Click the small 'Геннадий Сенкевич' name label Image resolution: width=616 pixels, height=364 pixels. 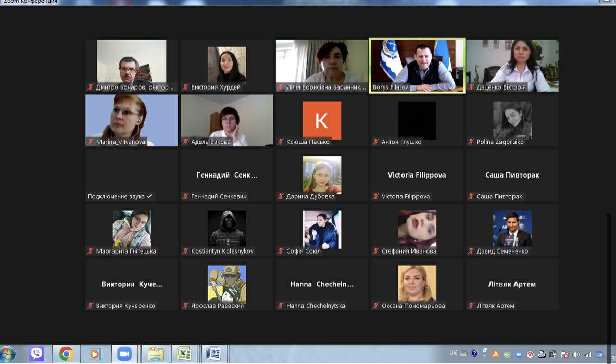pos(219,196)
